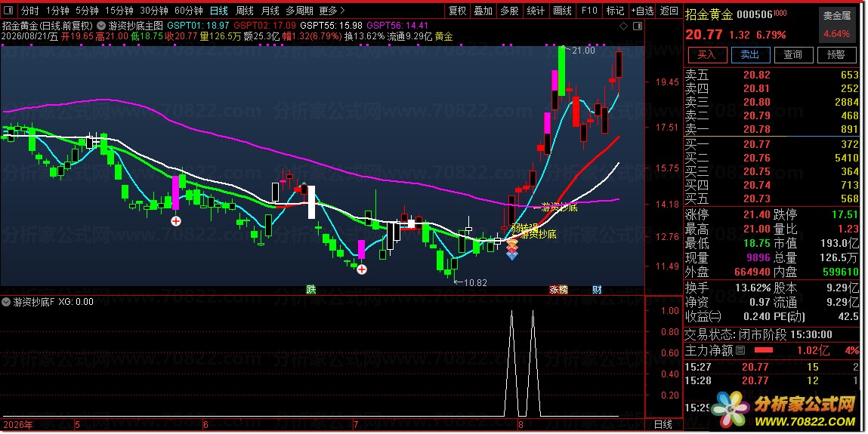This screenshot has width=868, height=434.
Task: Click the blue 财 event marker
Action: click(x=597, y=290)
